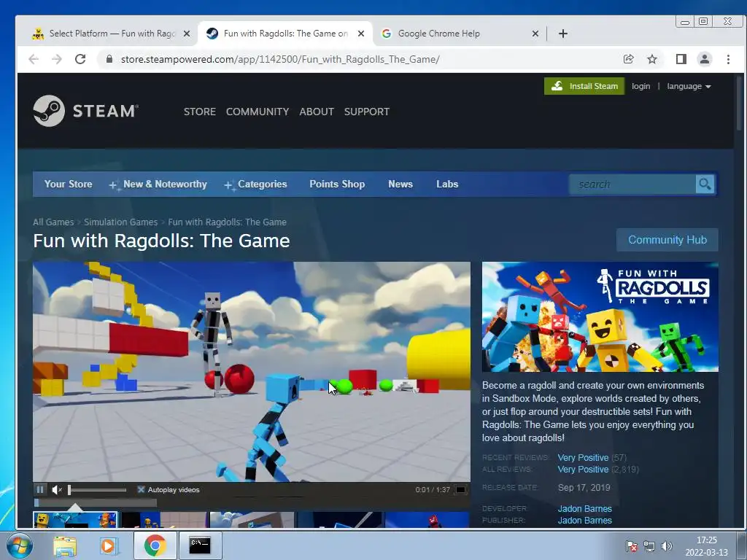
Task: Click the login link
Action: 640,86
